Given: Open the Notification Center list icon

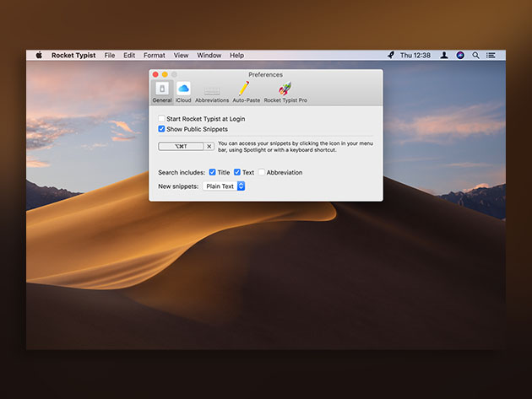Looking at the screenshot, I should tap(491, 56).
